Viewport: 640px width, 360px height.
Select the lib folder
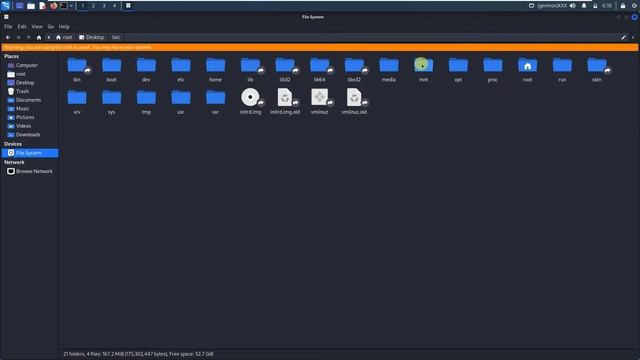(250, 65)
